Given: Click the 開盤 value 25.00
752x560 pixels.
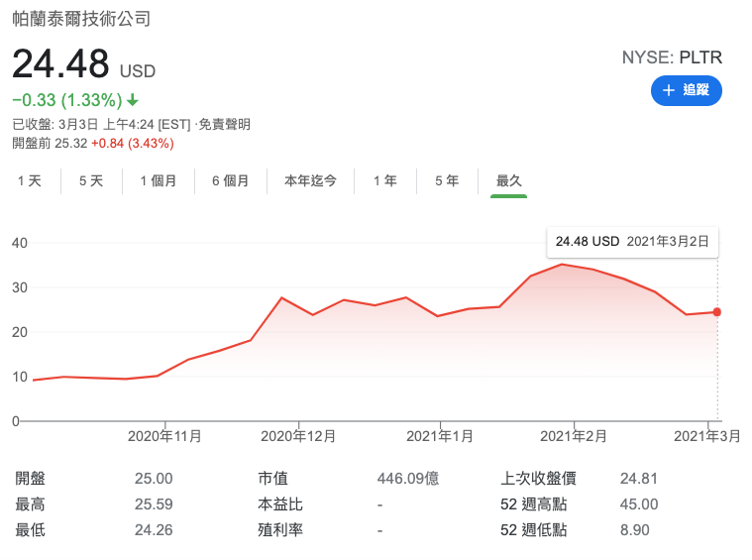Looking at the screenshot, I should (x=154, y=479).
